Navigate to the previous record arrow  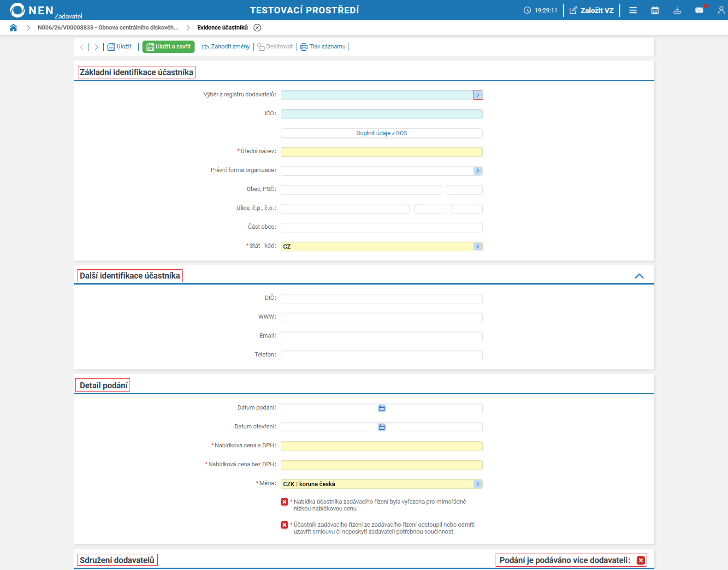click(x=82, y=47)
